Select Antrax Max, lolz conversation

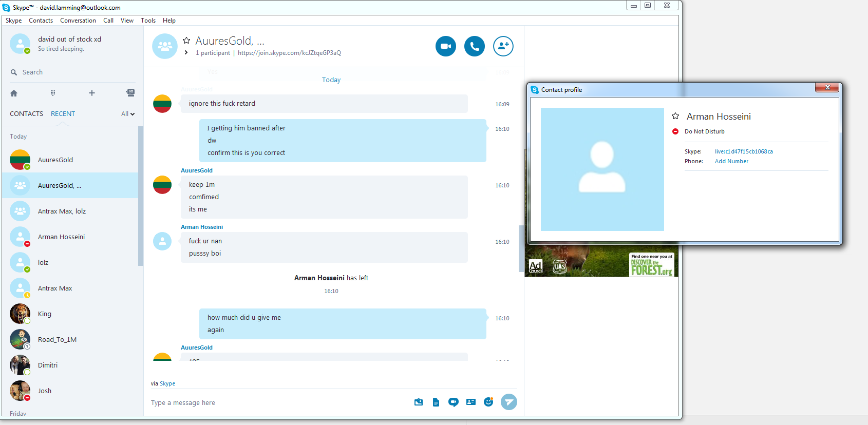point(70,211)
